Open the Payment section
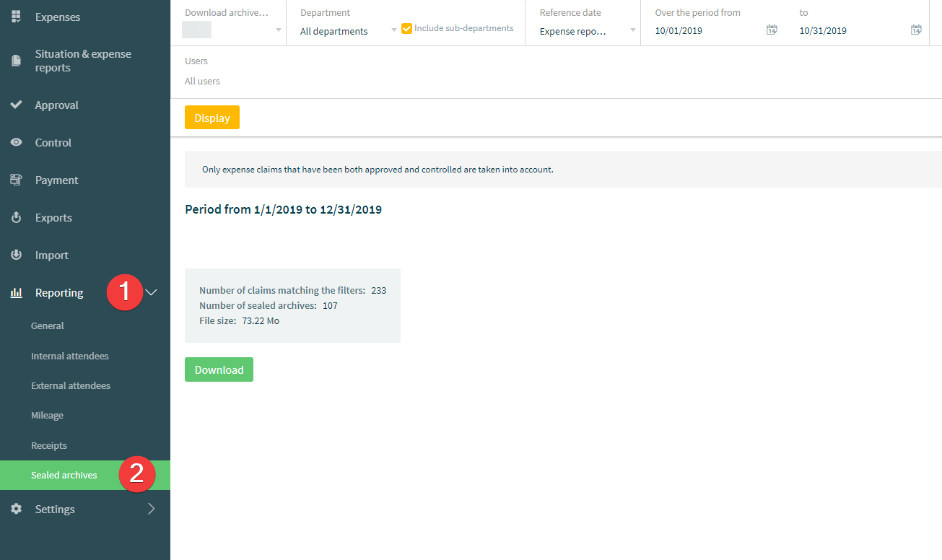The width and height of the screenshot is (942, 560). (x=56, y=180)
